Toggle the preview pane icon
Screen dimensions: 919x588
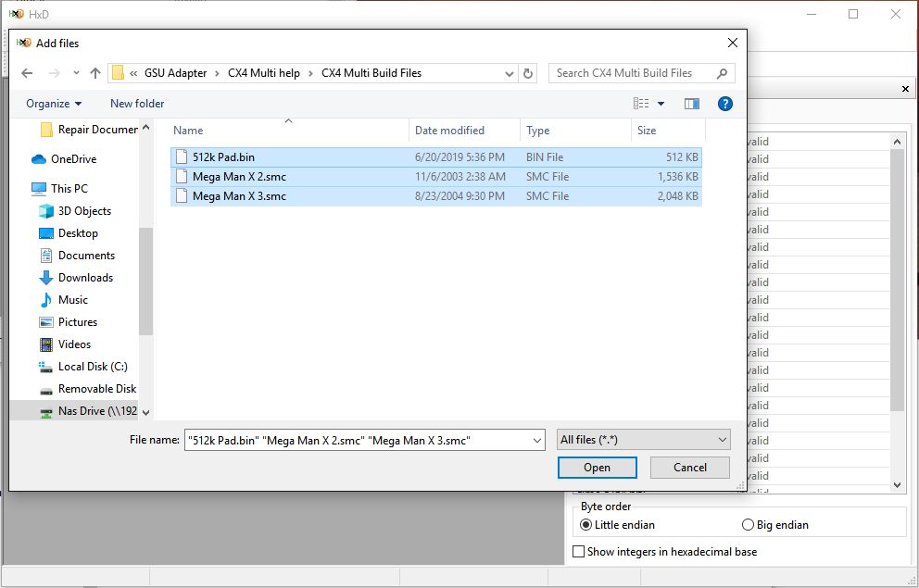pyautogui.click(x=691, y=104)
